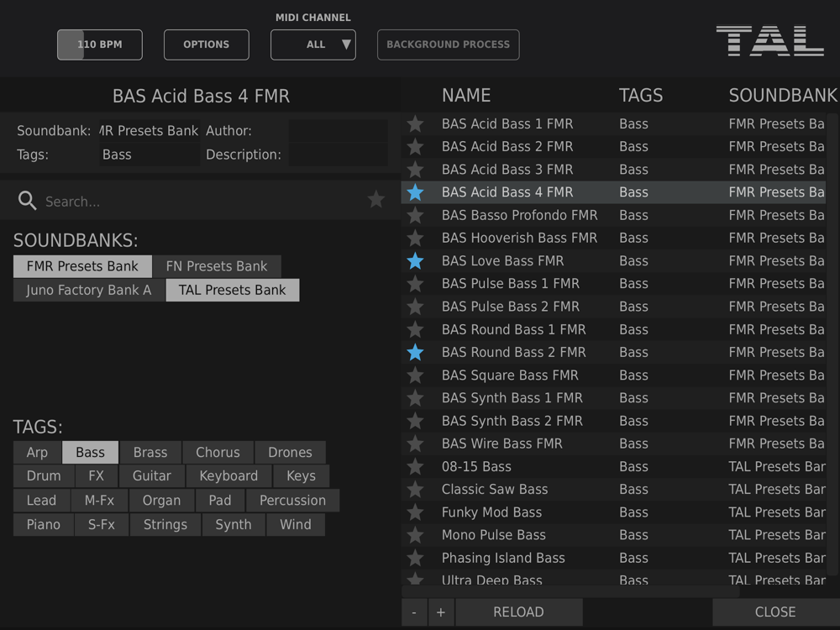This screenshot has width=840, height=630.
Task: Close the preset browser with CLOSE
Action: point(775,612)
